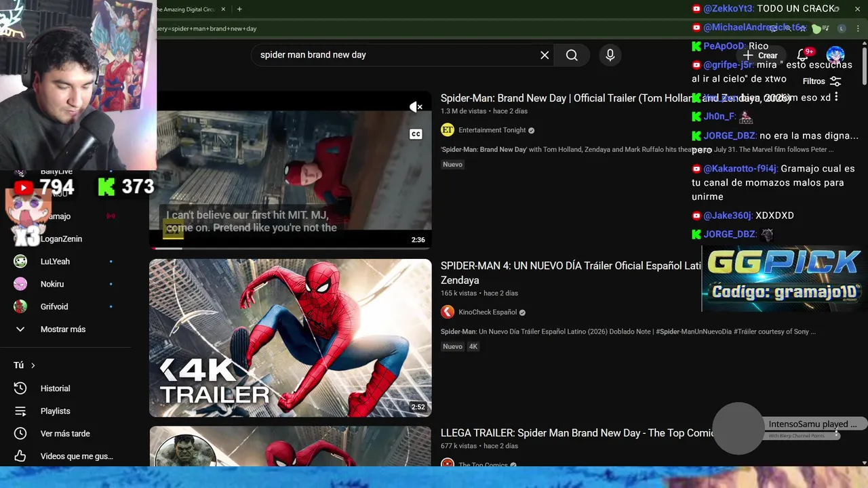Toggle closed captions on the preview video
Viewport: 868px width, 488px height.
tap(416, 134)
